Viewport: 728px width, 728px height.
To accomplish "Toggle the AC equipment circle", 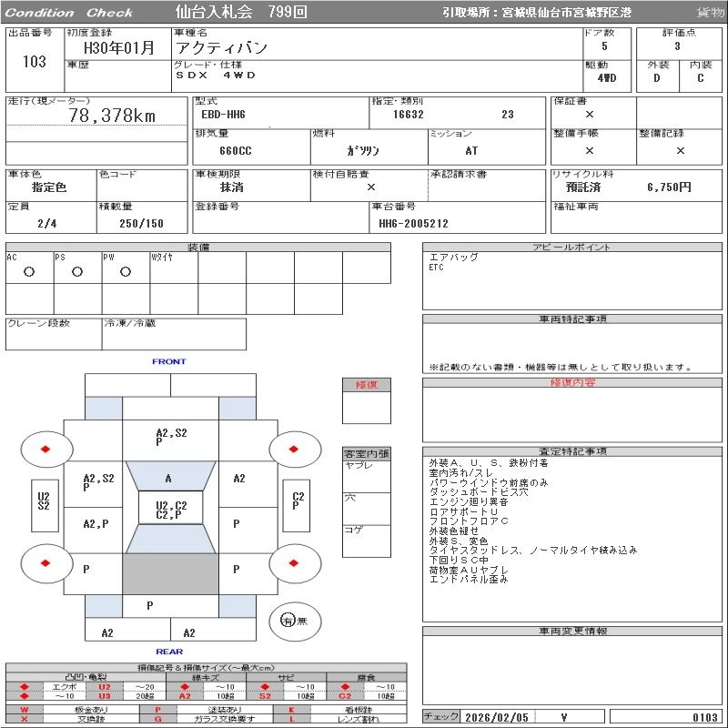I will click(x=29, y=271).
